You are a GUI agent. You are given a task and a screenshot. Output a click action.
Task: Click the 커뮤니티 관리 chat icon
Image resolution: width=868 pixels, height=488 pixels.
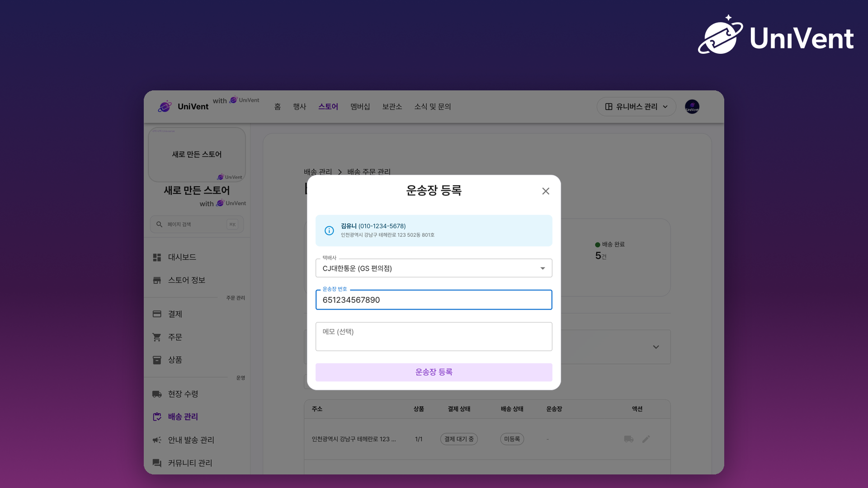tap(157, 463)
